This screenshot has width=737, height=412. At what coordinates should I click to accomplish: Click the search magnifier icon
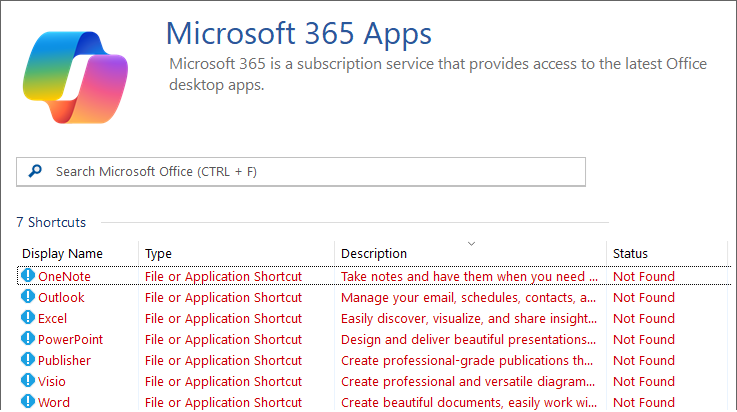tap(36, 172)
